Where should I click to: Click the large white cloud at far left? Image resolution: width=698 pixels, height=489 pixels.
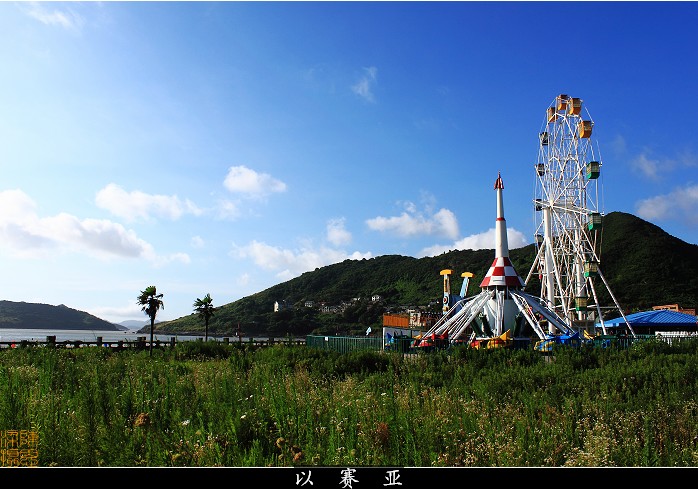point(70,232)
